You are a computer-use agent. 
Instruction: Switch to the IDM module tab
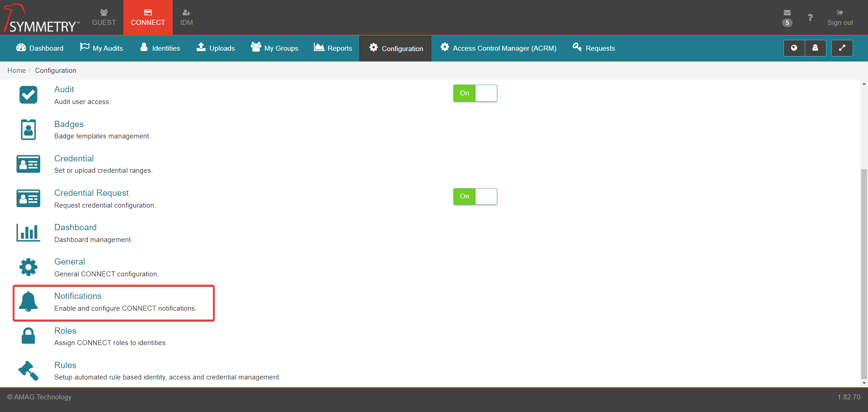(186, 18)
